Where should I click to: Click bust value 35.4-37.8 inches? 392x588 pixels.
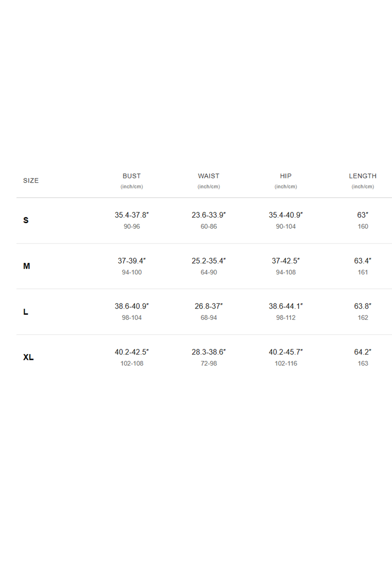(x=132, y=215)
